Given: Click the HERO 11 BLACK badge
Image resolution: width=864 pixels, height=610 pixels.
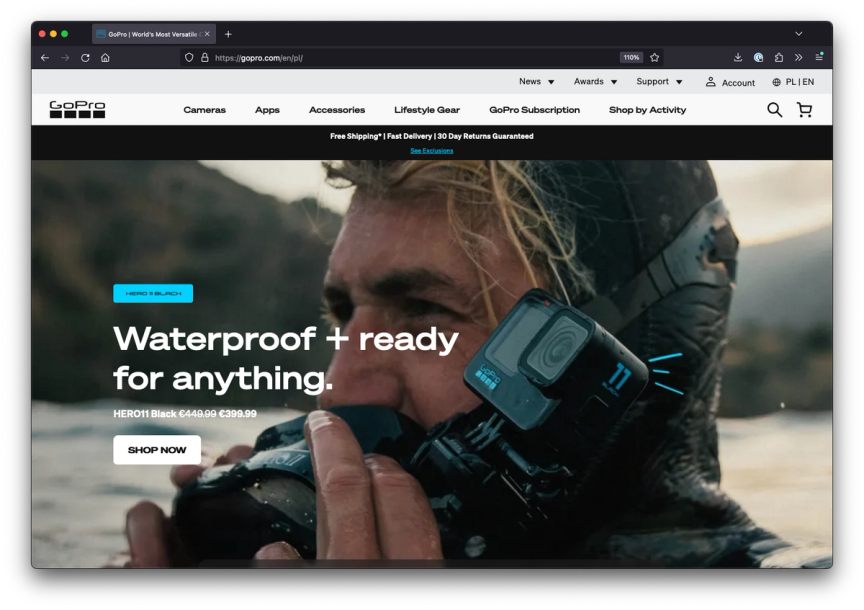Looking at the screenshot, I should 153,293.
